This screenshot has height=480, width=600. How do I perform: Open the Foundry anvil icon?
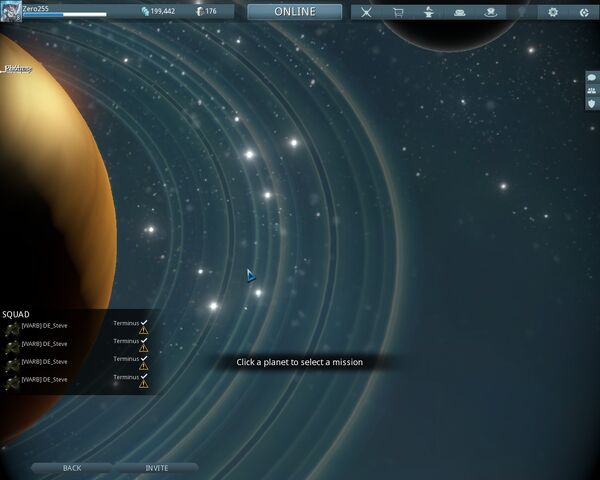coord(429,12)
